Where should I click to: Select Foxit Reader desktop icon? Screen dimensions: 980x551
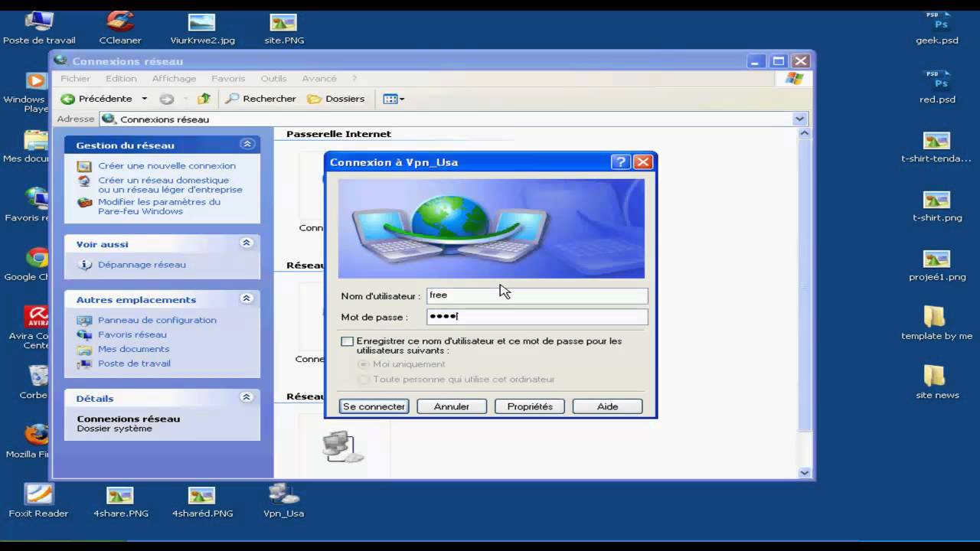click(38, 501)
